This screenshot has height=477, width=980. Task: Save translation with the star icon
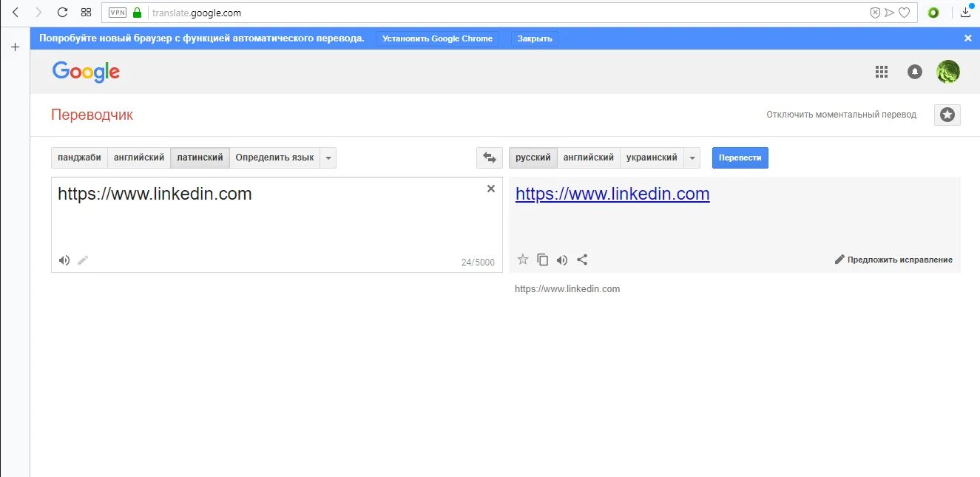pyautogui.click(x=522, y=259)
